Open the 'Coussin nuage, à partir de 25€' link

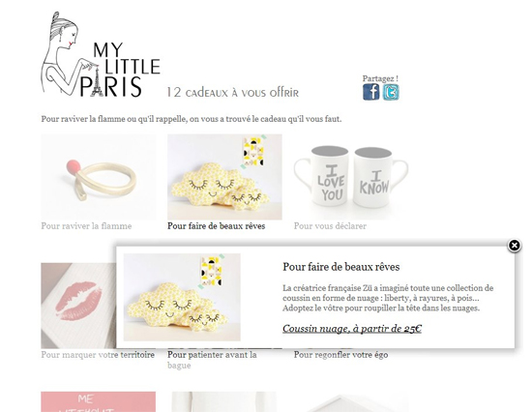(x=352, y=329)
